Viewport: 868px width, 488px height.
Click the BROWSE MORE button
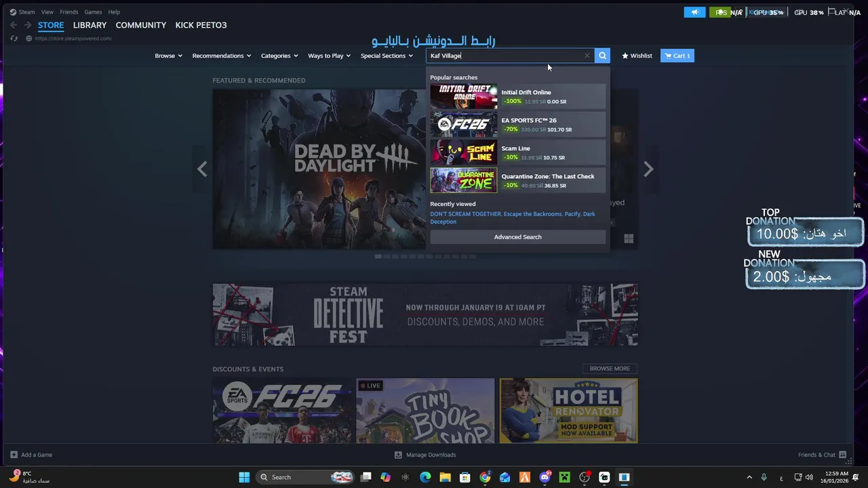(610, 369)
